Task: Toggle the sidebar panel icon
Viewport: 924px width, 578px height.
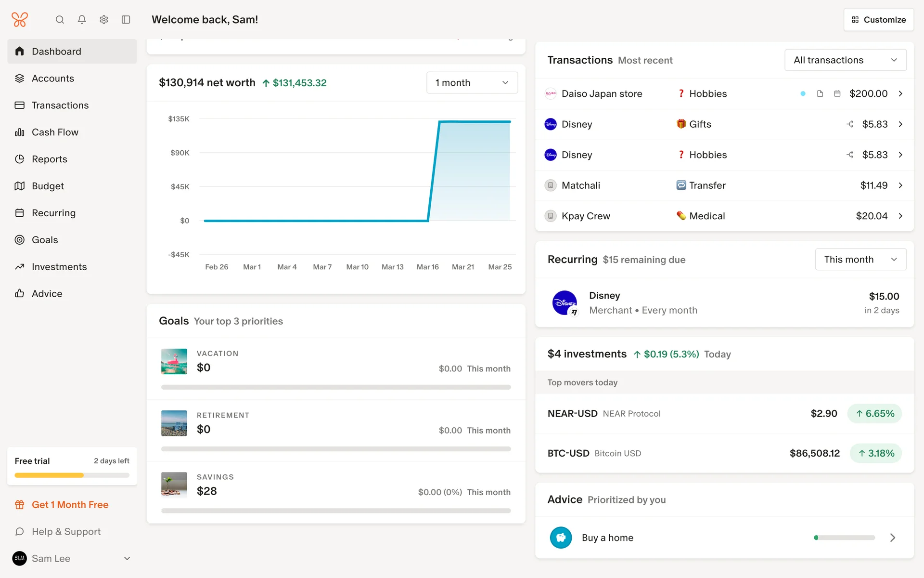Action: tap(126, 20)
